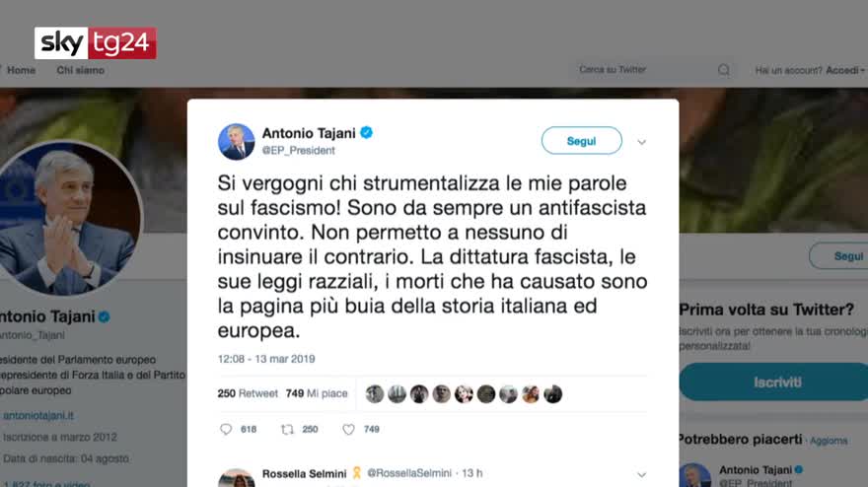Open the Chi siamo menu item
The image size is (868, 487).
(80, 70)
